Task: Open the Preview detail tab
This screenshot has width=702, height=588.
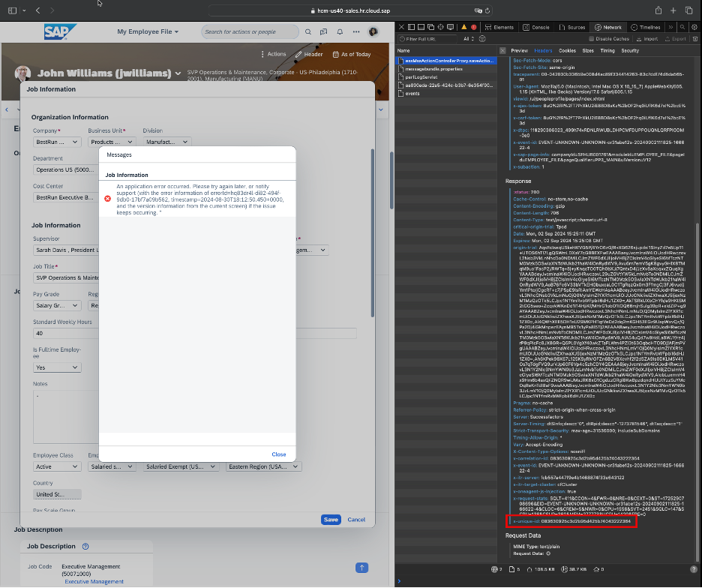Action: pyautogui.click(x=519, y=50)
